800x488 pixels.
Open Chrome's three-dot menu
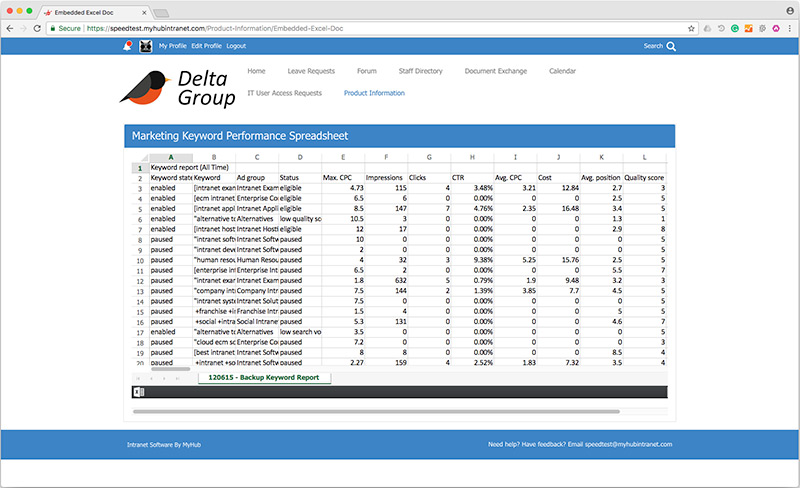coord(790,29)
